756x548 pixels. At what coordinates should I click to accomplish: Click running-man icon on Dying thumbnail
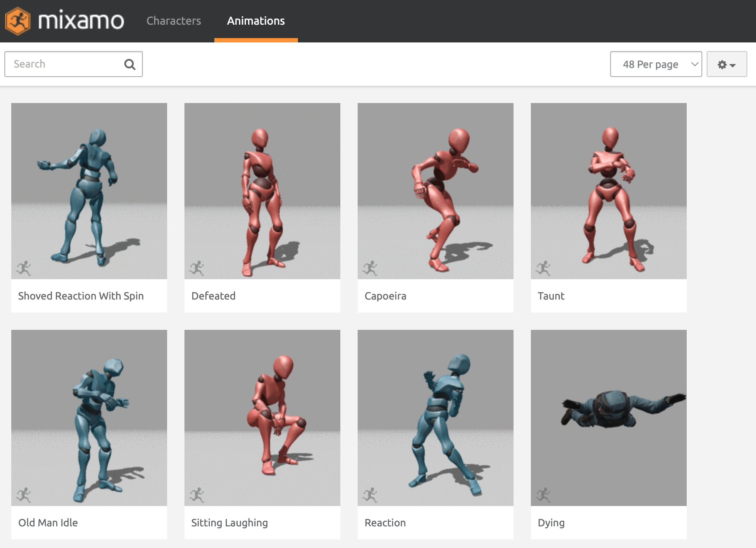point(543,495)
